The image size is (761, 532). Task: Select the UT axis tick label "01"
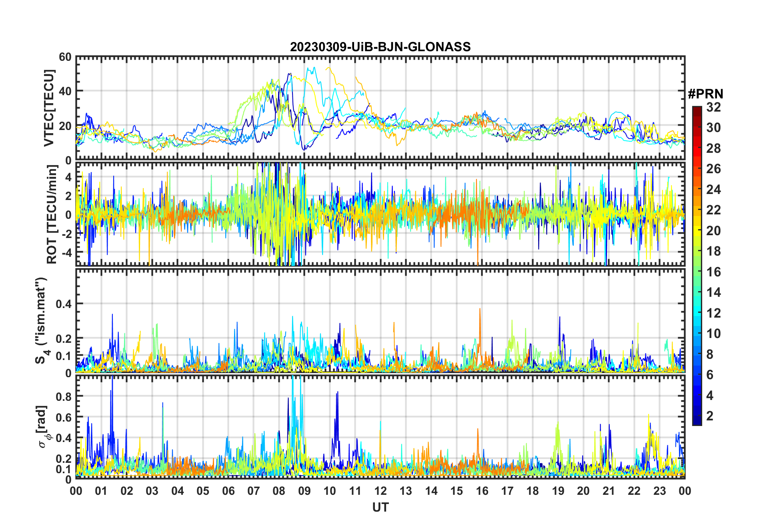coord(101,491)
